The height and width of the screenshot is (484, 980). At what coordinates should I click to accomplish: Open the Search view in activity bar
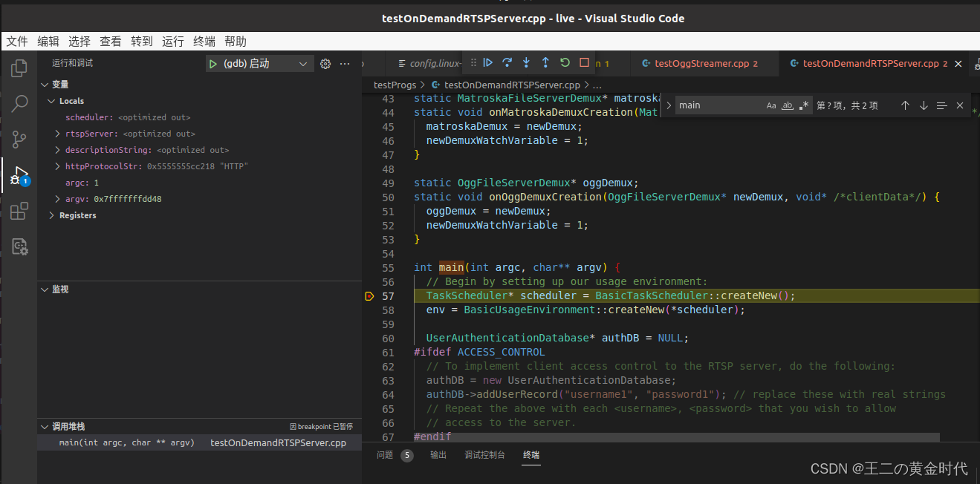[x=19, y=104]
